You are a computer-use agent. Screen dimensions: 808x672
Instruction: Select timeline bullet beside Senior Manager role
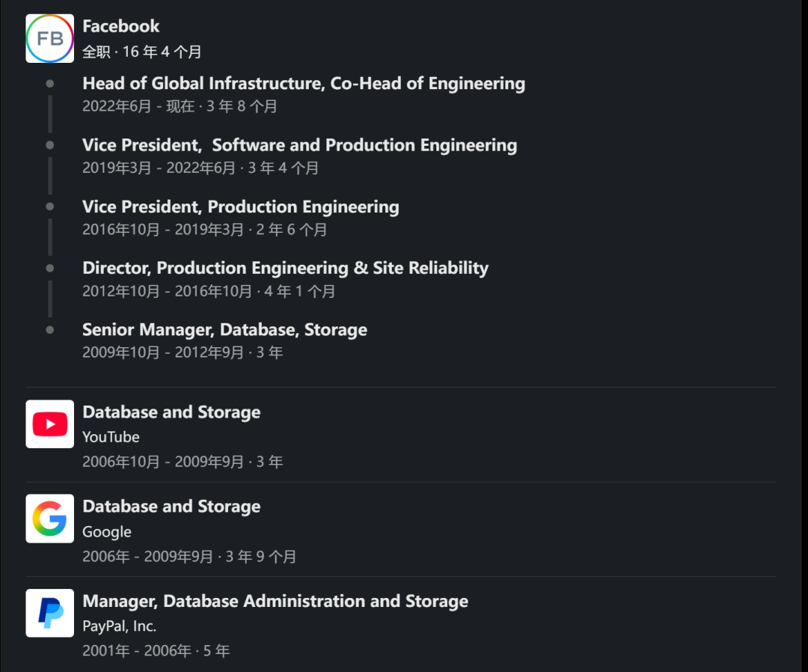click(50, 329)
